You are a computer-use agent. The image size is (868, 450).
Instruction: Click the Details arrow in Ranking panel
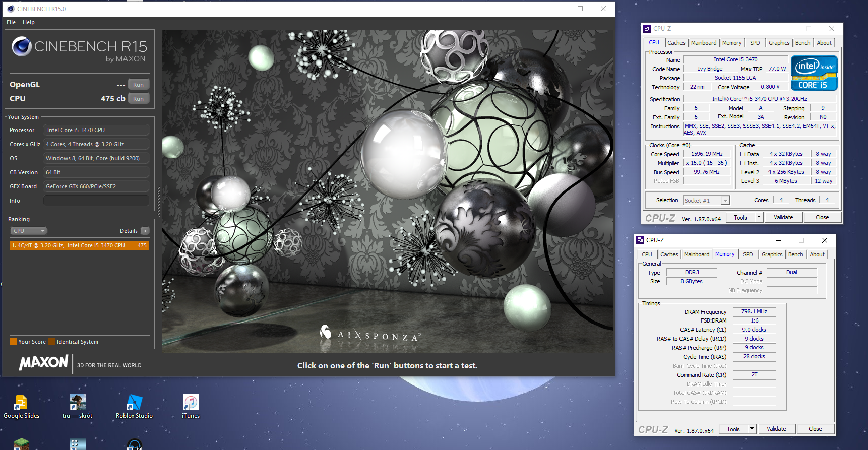[145, 231]
